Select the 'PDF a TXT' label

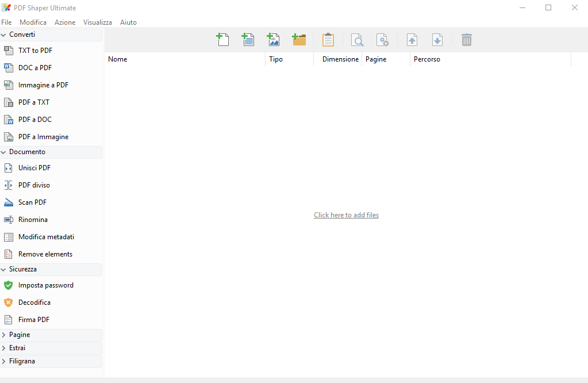point(34,102)
